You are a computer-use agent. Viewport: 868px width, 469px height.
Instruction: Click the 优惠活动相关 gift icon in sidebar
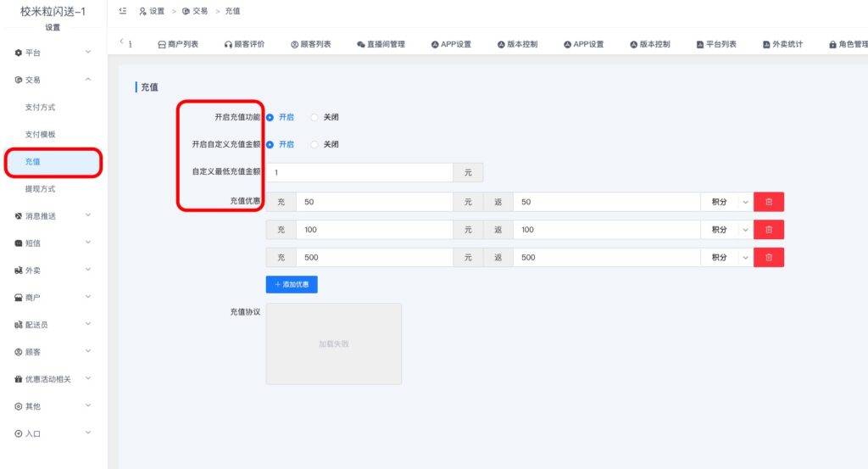coord(19,379)
